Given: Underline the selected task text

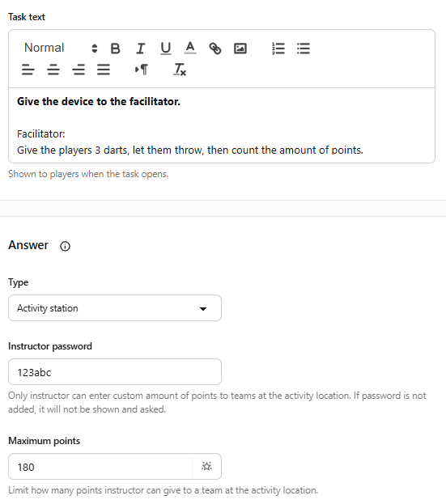Looking at the screenshot, I should [x=166, y=49].
